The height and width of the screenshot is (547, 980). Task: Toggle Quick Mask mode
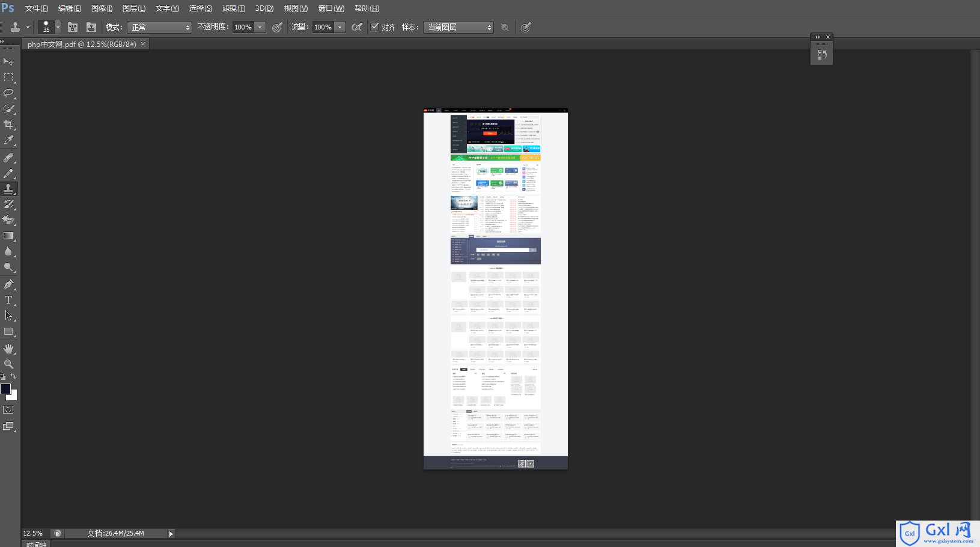(8, 410)
